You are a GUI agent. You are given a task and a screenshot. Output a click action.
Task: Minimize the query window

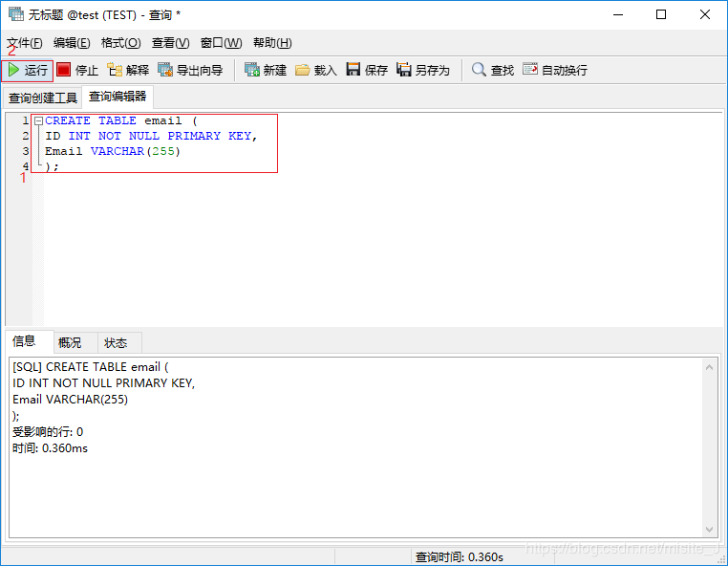[x=618, y=15]
